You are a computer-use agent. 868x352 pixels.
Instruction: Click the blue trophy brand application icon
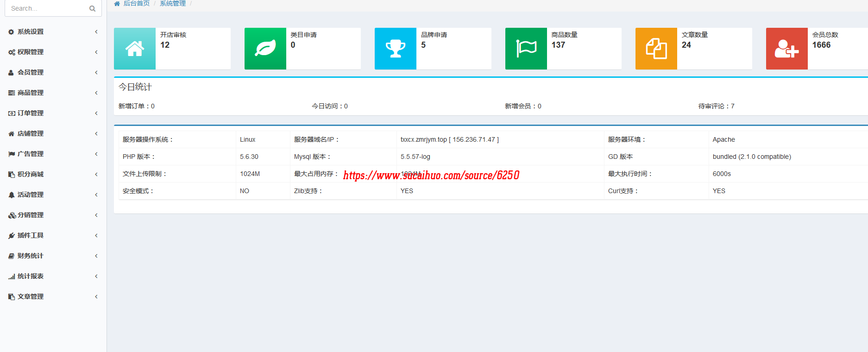(x=395, y=49)
